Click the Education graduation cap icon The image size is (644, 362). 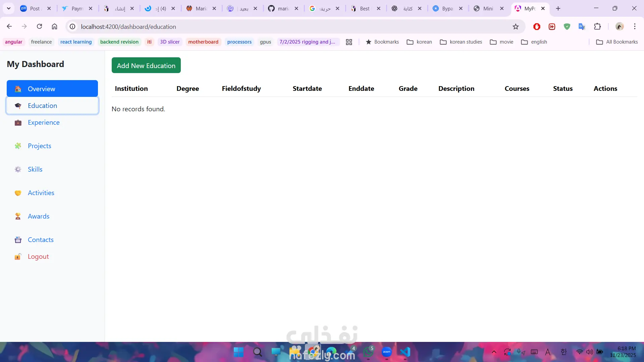pos(18,106)
